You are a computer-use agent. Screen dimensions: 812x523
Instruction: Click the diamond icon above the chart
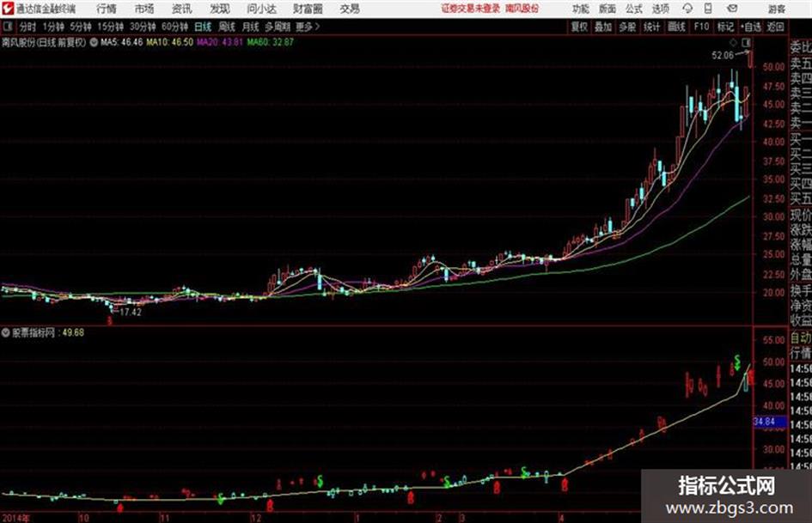733,42
